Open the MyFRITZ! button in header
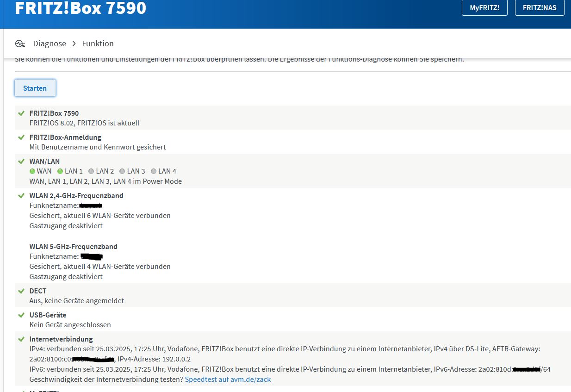Image resolution: width=571 pixels, height=392 pixels. [x=484, y=8]
